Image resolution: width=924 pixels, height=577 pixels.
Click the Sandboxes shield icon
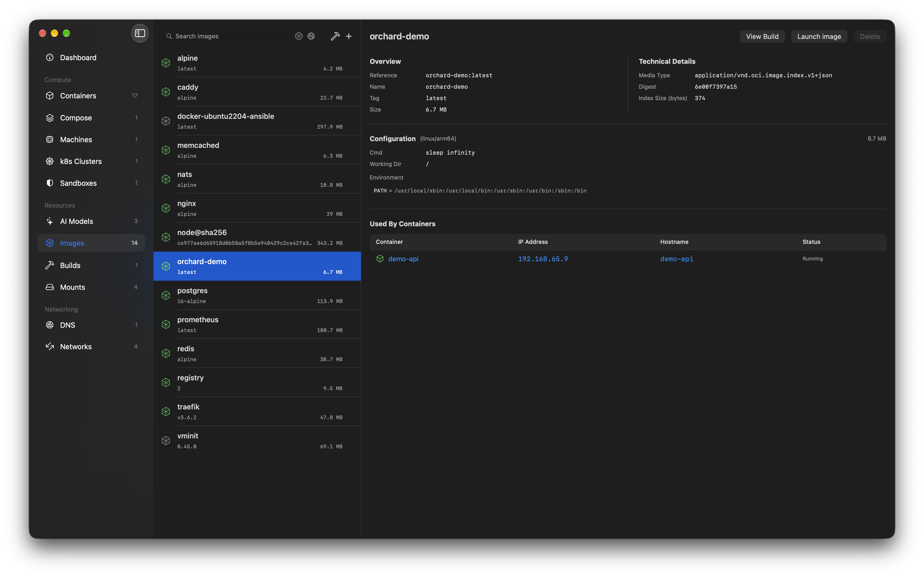[50, 183]
